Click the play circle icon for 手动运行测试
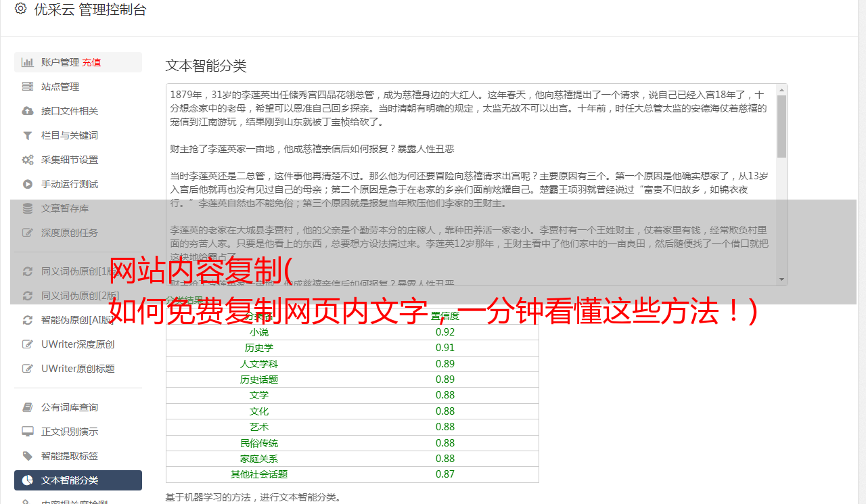 (x=28, y=184)
